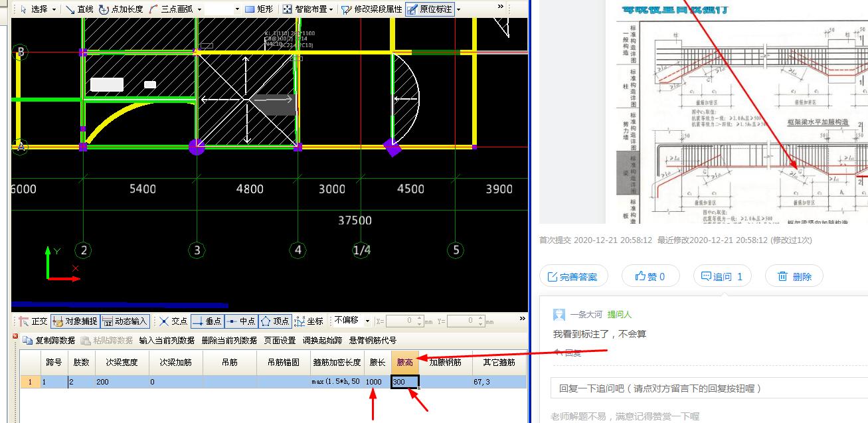Toggle 中点 midpoint snap
This screenshot has width=868, height=423.
(x=240, y=321)
